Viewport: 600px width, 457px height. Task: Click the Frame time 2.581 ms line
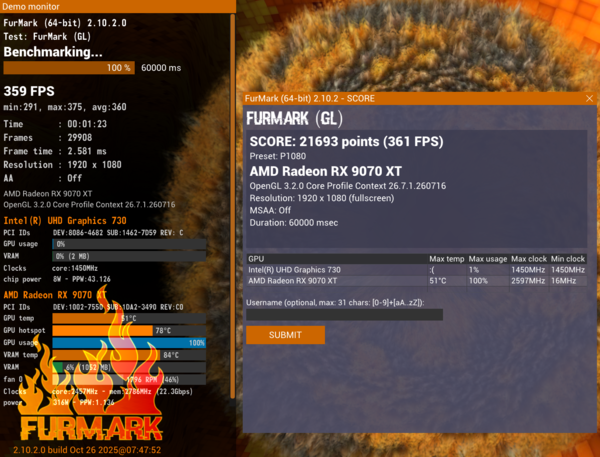click(55, 151)
